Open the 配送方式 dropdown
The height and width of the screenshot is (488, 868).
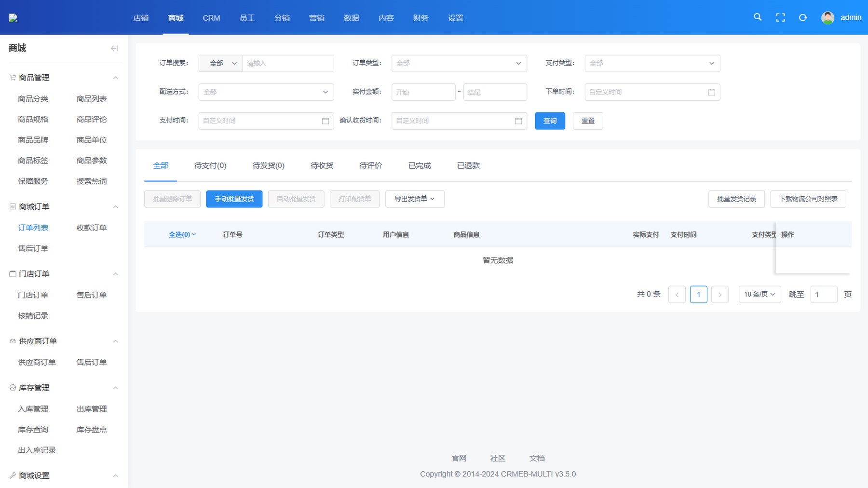(266, 92)
